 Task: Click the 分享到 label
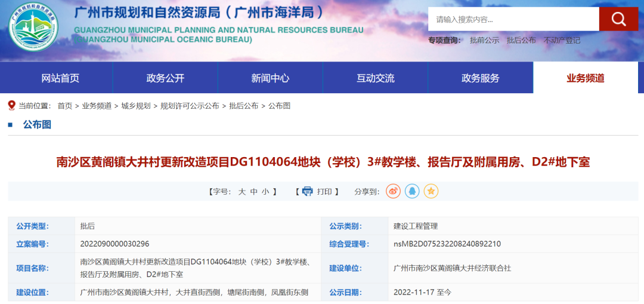click(367, 192)
